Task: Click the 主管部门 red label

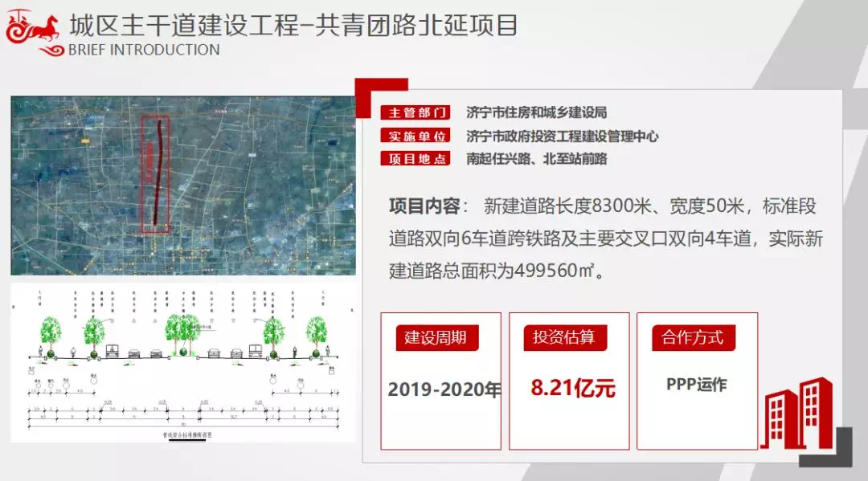Action: [x=416, y=112]
